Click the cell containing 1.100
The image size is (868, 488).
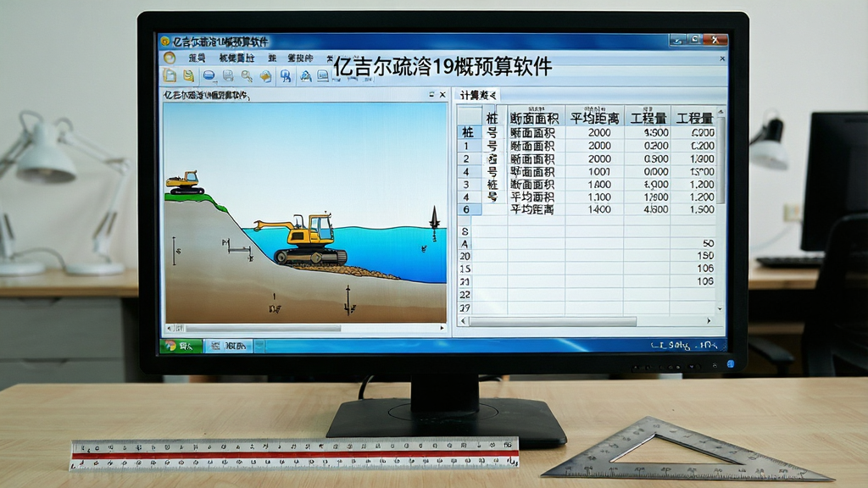pos(594,197)
